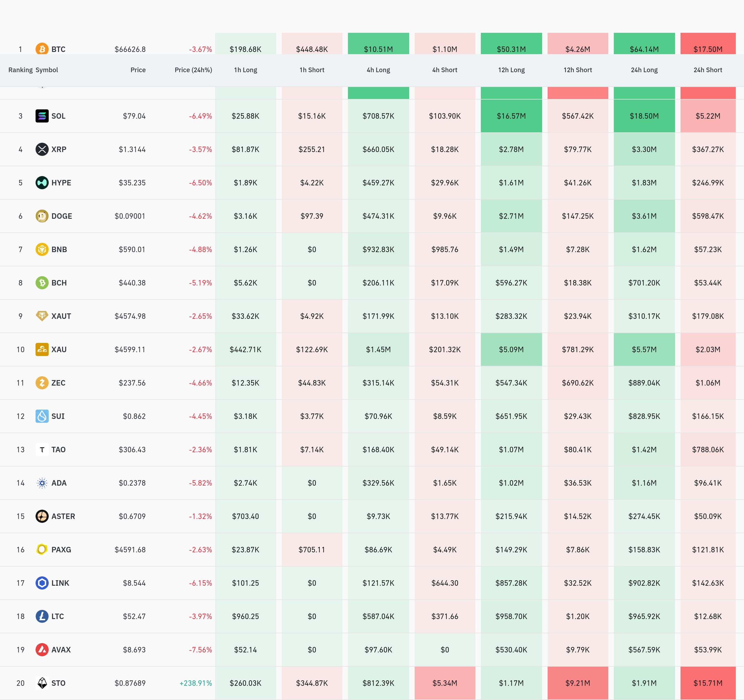This screenshot has width=744, height=700.
Task: Click SOL's $16.57M 12h Long cell
Action: [x=511, y=116]
